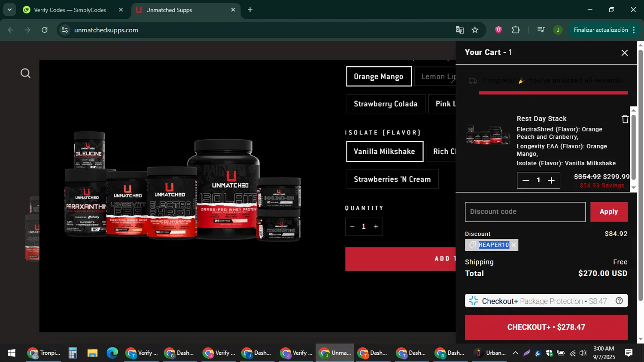Translate this page icon
This screenshot has height=362, width=644.
click(460, 30)
